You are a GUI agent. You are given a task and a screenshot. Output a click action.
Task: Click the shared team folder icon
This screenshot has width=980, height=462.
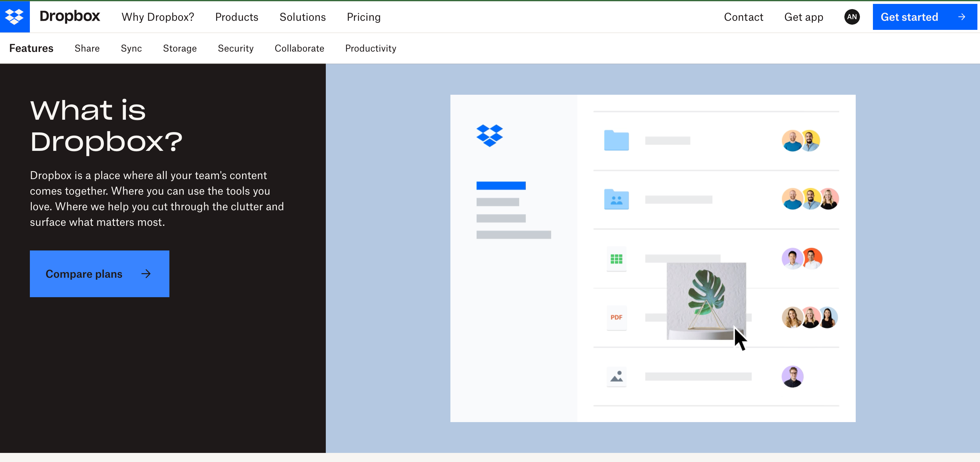616,199
